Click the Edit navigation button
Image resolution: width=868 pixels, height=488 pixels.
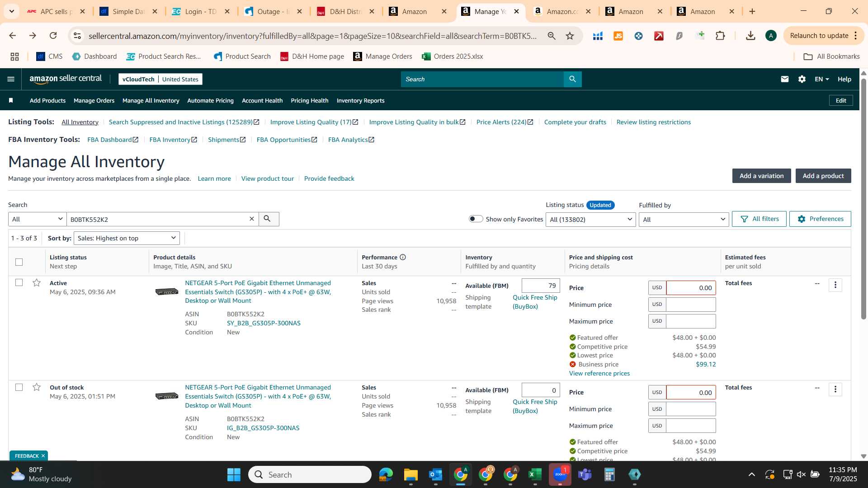coord(841,100)
